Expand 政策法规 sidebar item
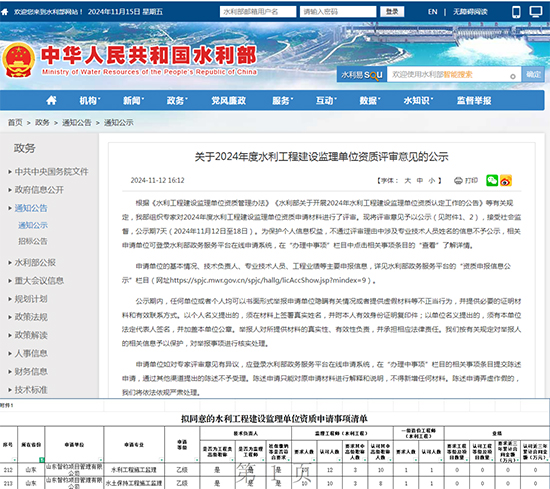This screenshot has width=550, height=489. (31, 317)
